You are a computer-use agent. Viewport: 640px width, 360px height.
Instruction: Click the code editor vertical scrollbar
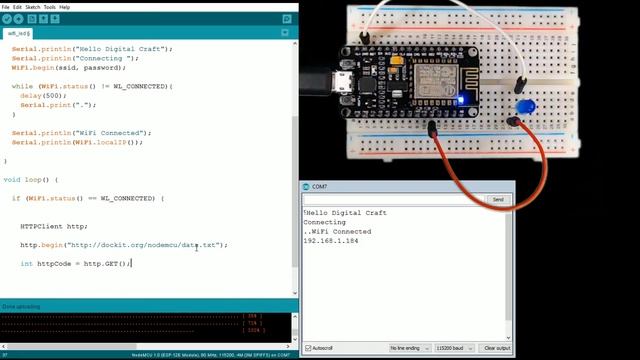tap(295, 192)
